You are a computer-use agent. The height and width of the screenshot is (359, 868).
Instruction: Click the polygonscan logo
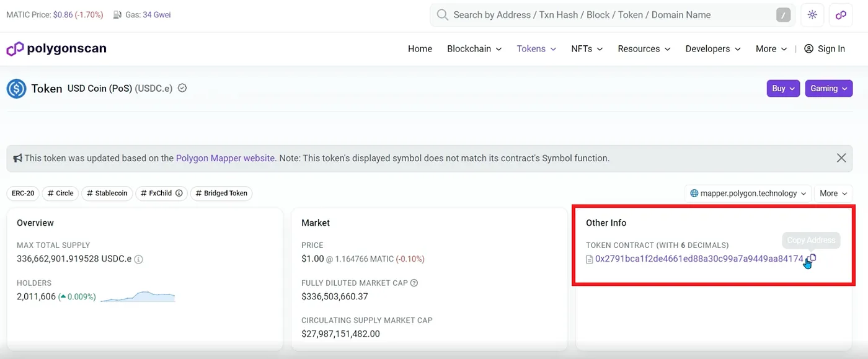click(56, 49)
